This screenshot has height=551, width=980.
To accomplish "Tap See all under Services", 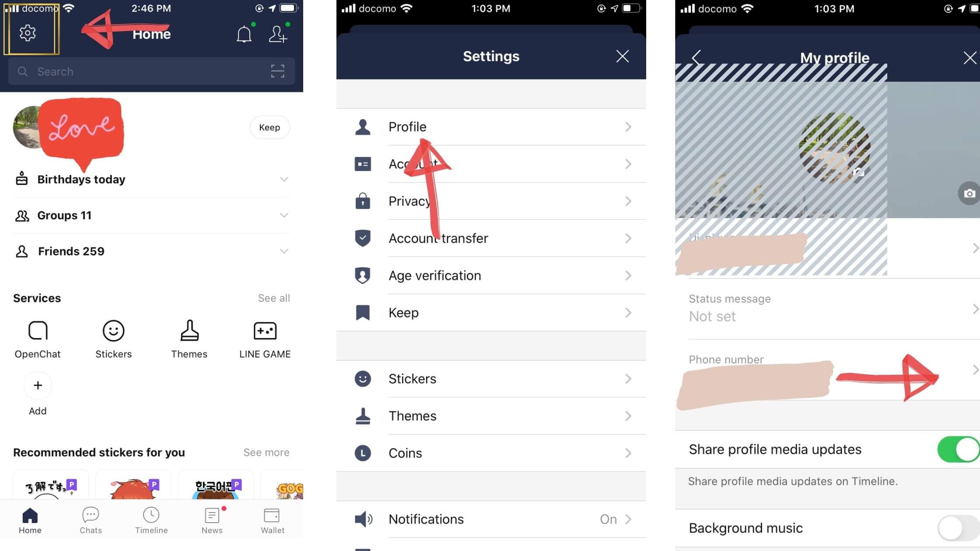I will pyautogui.click(x=274, y=298).
